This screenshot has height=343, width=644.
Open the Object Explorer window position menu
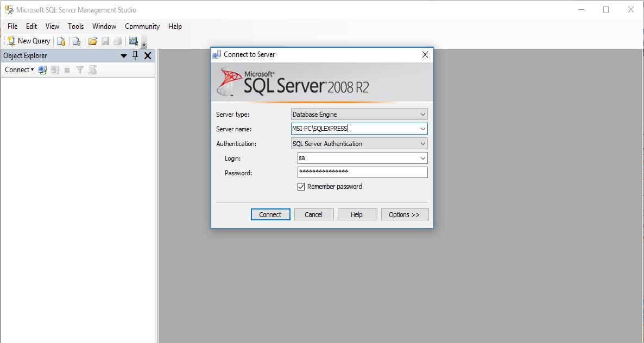pos(123,56)
